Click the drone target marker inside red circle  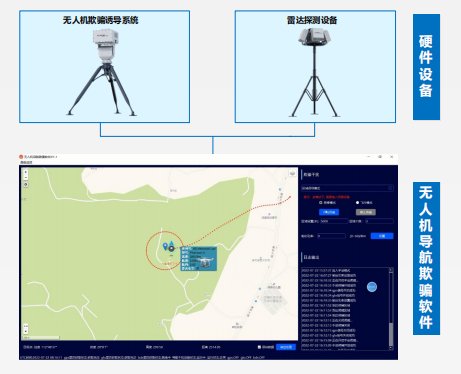tap(171, 248)
